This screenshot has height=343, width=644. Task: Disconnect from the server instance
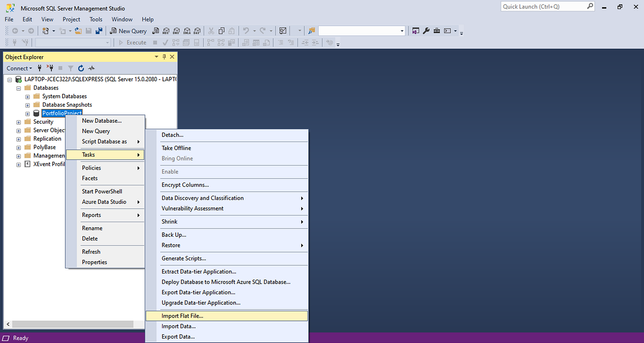pyautogui.click(x=50, y=68)
